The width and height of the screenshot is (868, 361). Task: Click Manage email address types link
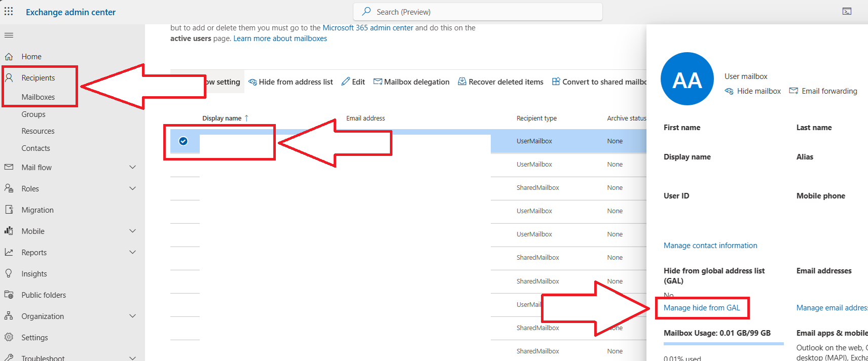point(832,308)
